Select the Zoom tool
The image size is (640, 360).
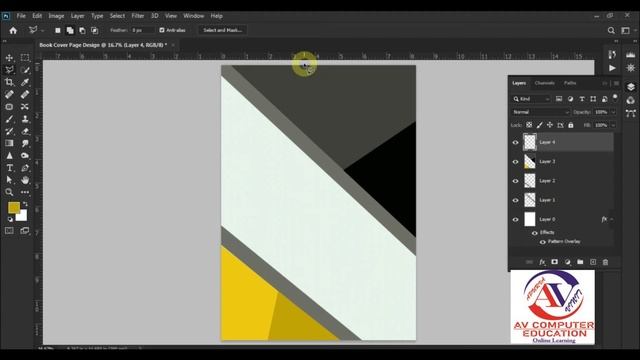point(9,192)
